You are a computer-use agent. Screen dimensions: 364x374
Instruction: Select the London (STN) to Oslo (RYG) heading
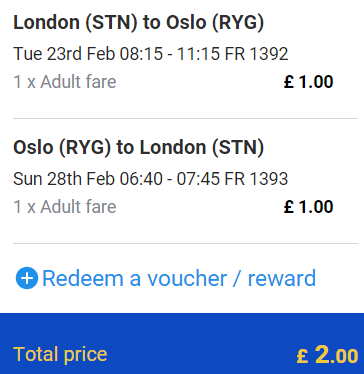point(138,23)
